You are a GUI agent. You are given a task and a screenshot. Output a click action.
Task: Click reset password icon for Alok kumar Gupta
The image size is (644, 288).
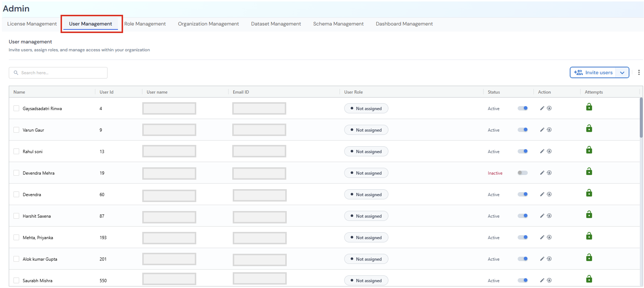tap(549, 259)
